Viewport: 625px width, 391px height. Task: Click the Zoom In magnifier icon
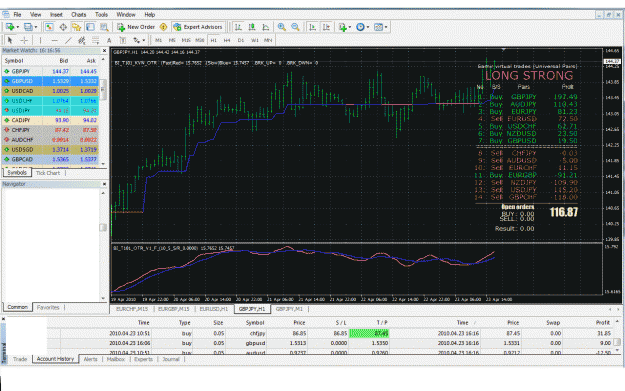click(281, 27)
